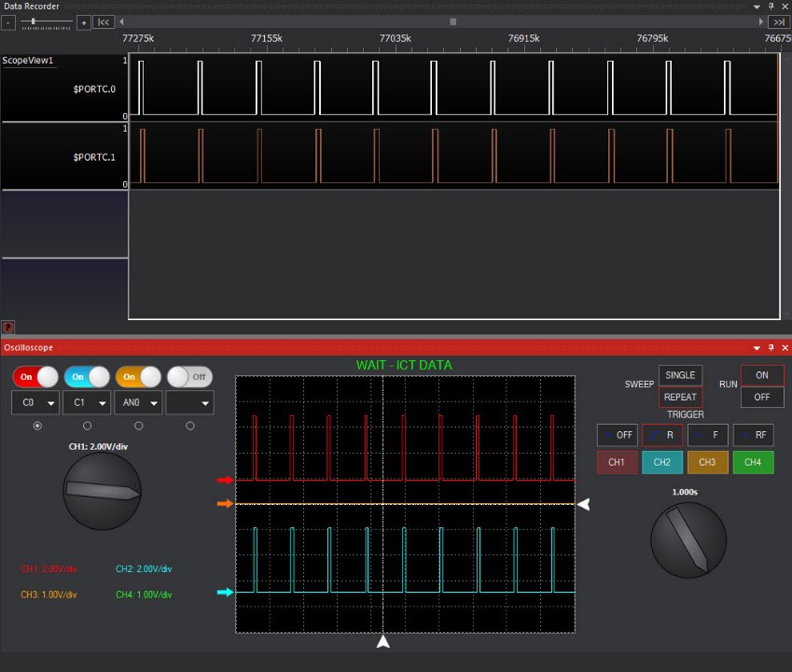Toggle the blue channel 2 On switch
Viewport: 792px width, 672px height.
(x=87, y=377)
